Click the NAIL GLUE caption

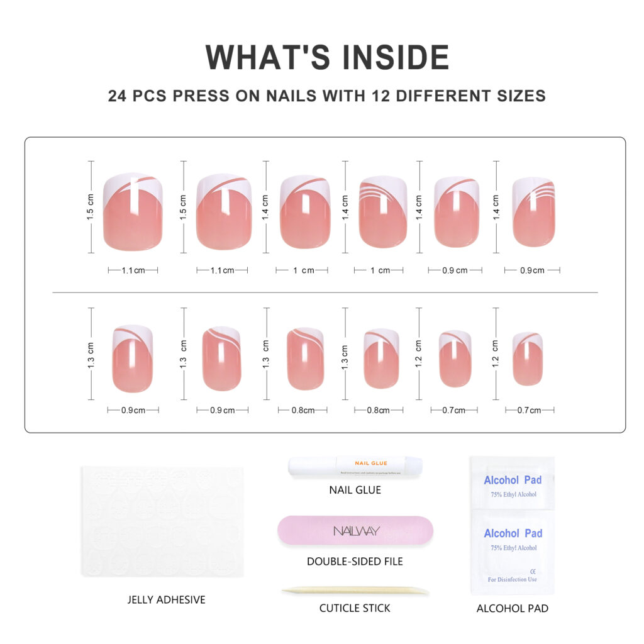[355, 490]
